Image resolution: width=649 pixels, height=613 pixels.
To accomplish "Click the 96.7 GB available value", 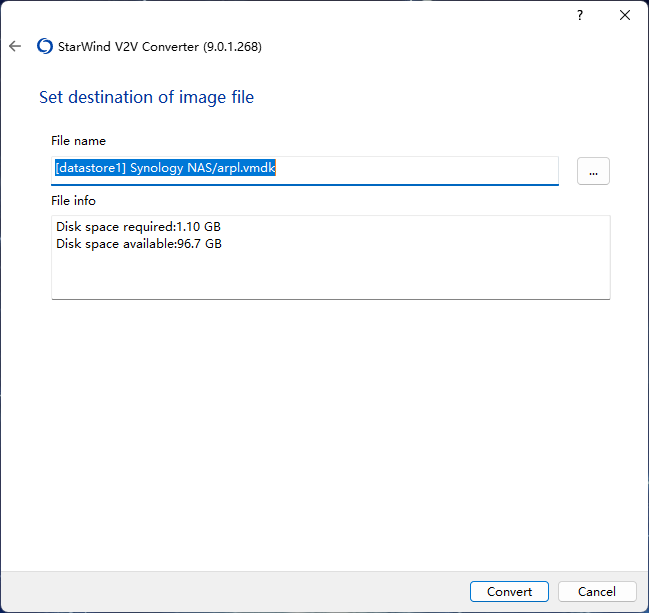I will 200,244.
